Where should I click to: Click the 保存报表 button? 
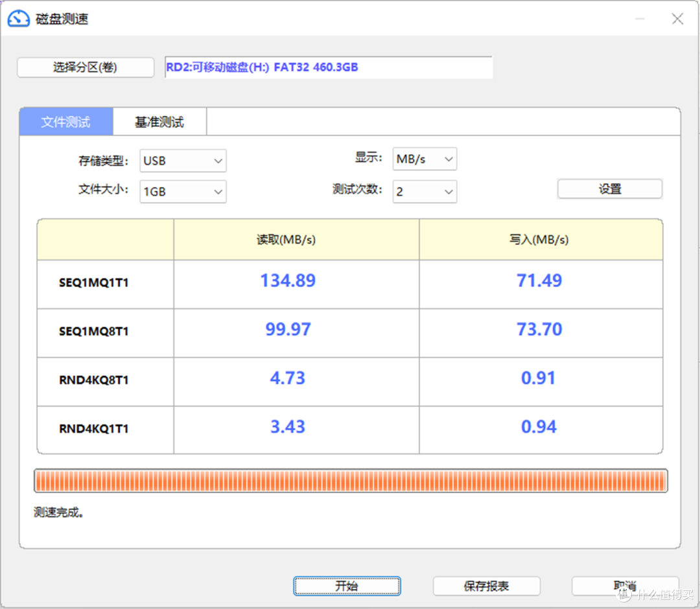click(487, 586)
